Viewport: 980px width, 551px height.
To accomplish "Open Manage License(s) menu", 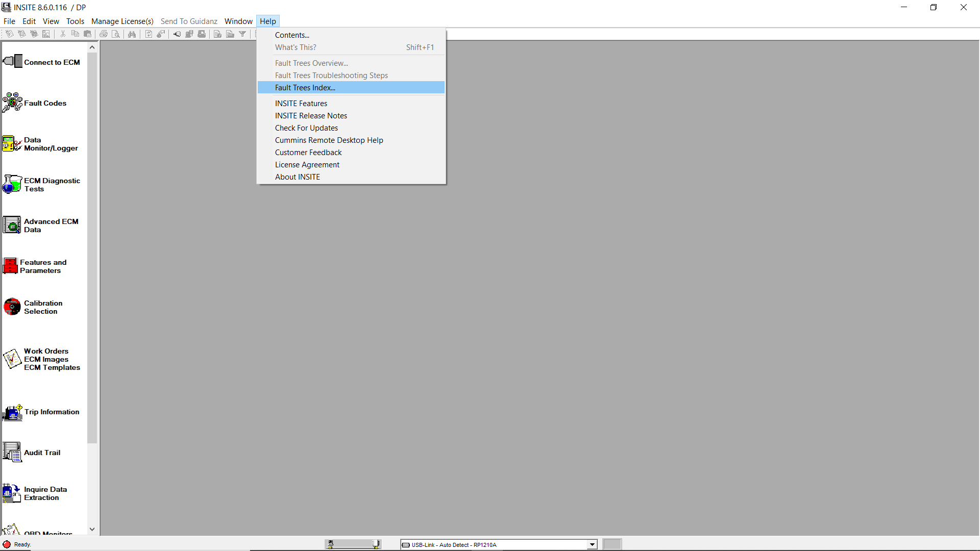I will (122, 21).
